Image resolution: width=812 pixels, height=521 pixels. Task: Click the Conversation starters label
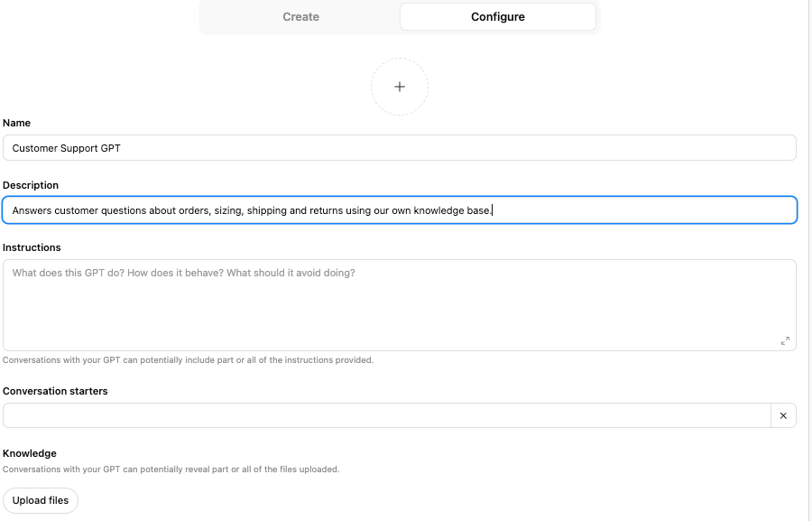[x=56, y=391]
